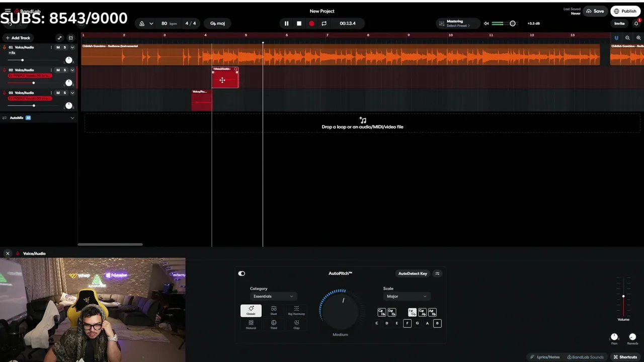The height and width of the screenshot is (362, 644).
Task: Solo track 02 with S button
Action: click(64, 70)
